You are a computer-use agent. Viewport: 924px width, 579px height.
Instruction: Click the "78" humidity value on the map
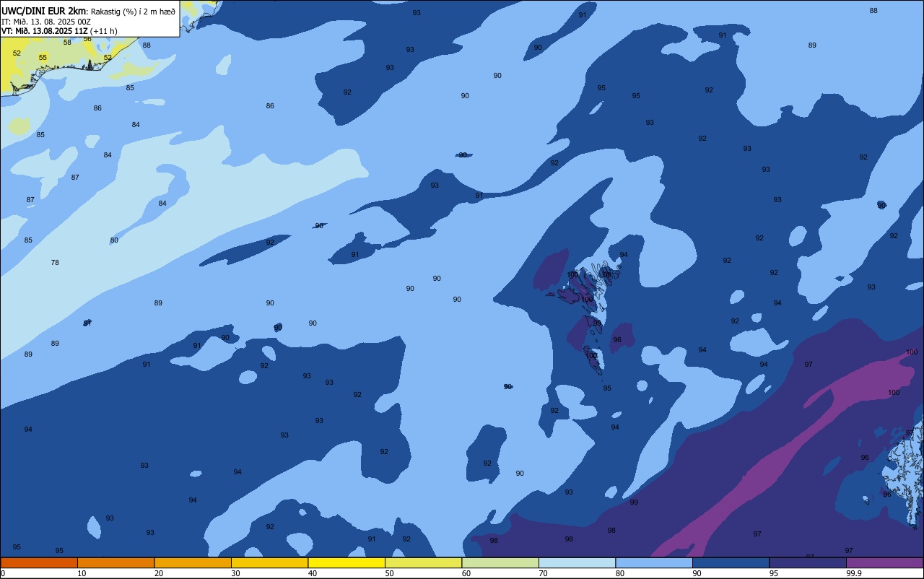[x=55, y=262]
